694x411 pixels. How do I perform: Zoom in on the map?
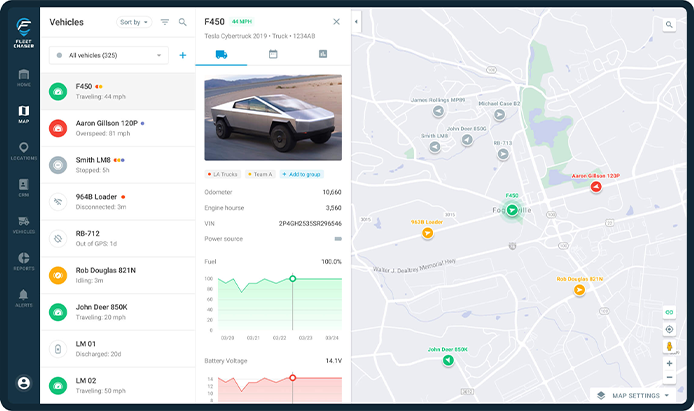coord(669,363)
